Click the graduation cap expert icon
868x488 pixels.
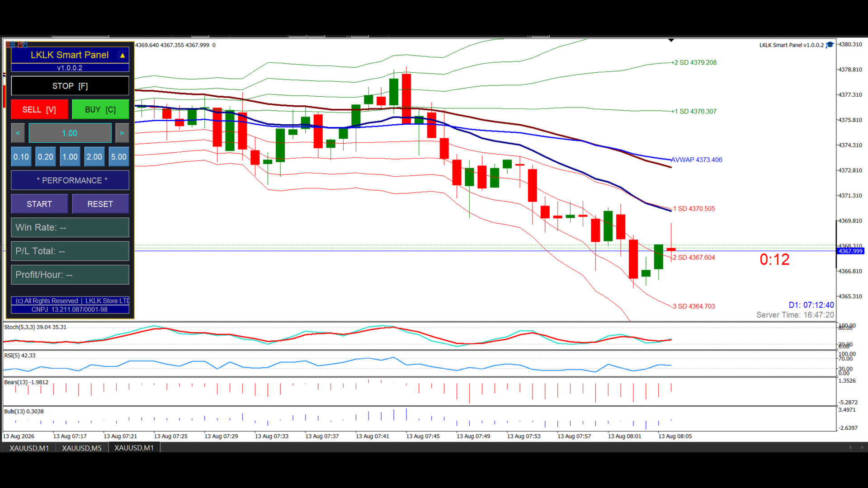[x=830, y=45]
